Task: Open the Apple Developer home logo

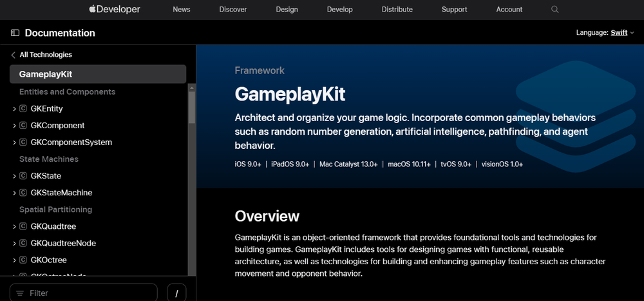Action: 115,9
